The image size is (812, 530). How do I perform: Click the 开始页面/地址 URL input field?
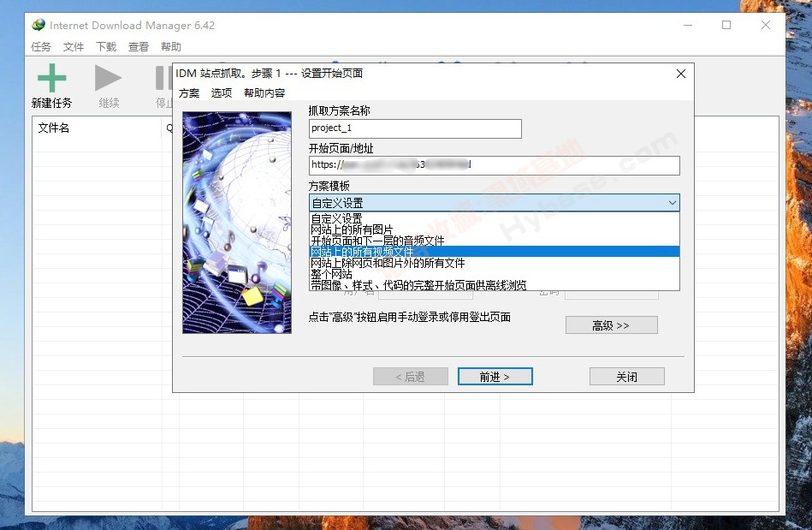494,165
